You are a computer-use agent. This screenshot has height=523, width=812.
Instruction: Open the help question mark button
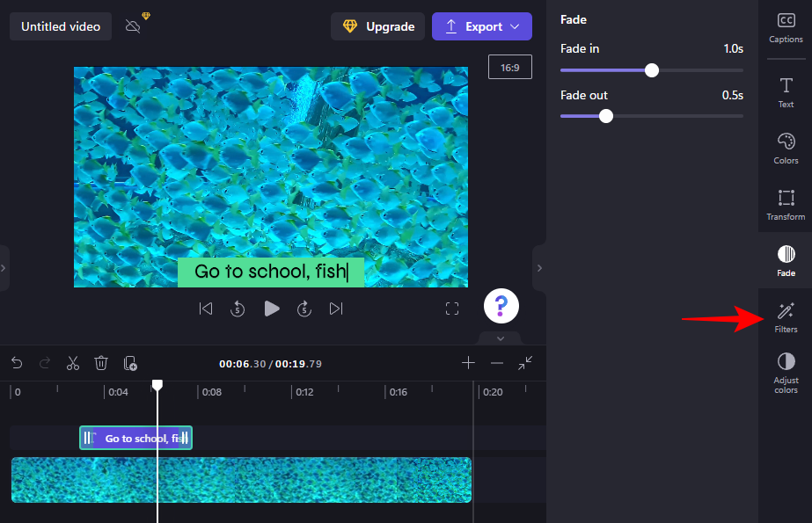coord(501,306)
